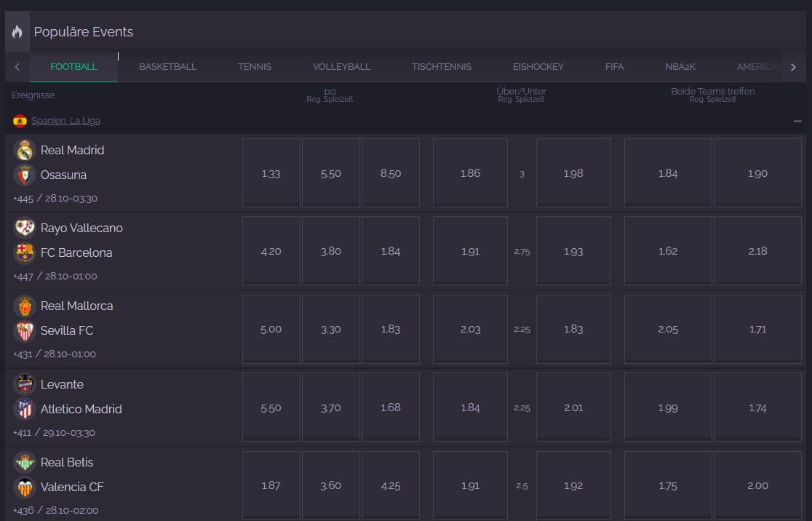
Task: Click the Real Mallorca club crest
Action: [25, 306]
